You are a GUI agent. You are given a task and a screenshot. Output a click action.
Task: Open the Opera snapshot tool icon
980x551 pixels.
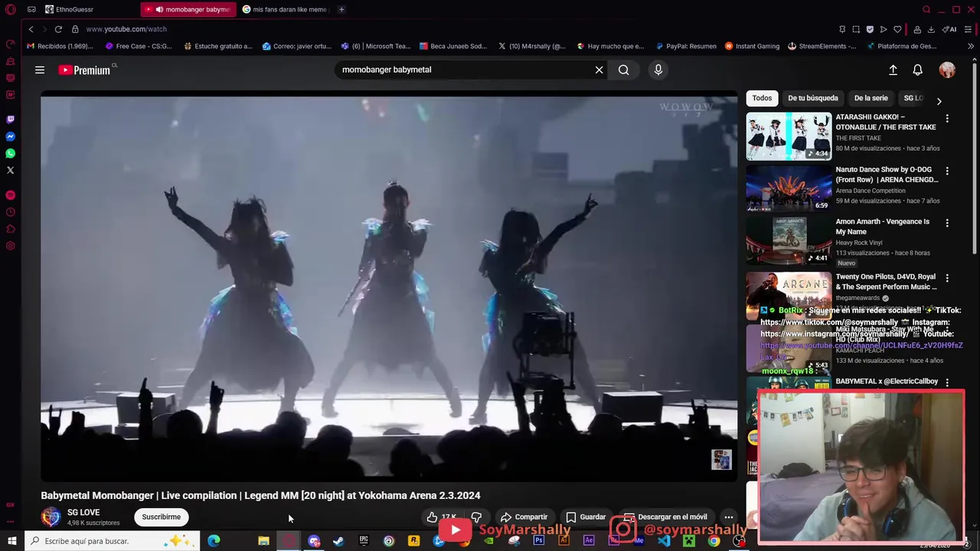point(856,29)
